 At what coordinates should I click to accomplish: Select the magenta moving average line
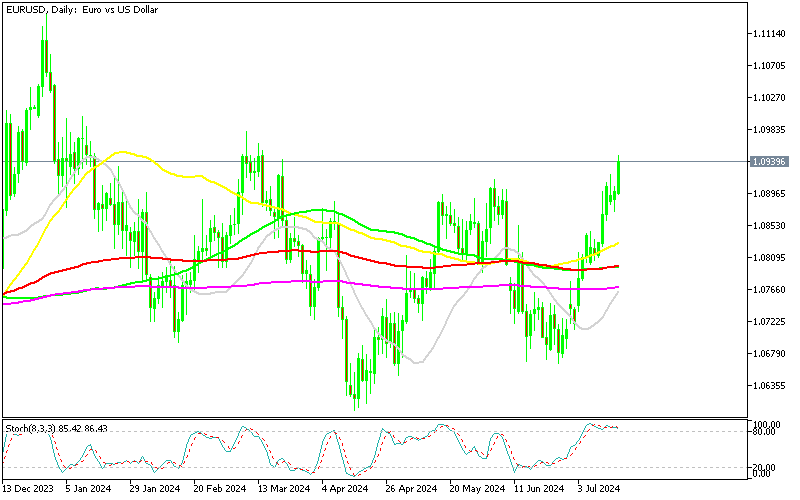click(250, 286)
